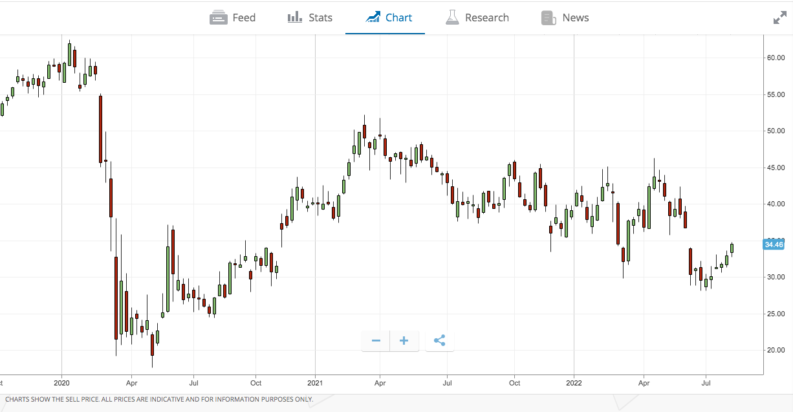This screenshot has height=412, width=793.
Task: Click the 2020 time axis label
Action: click(62, 383)
